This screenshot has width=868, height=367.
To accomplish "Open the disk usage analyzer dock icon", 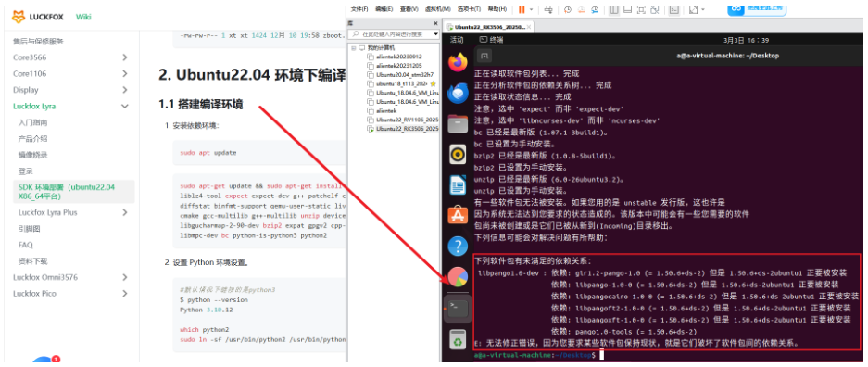I will click(458, 276).
